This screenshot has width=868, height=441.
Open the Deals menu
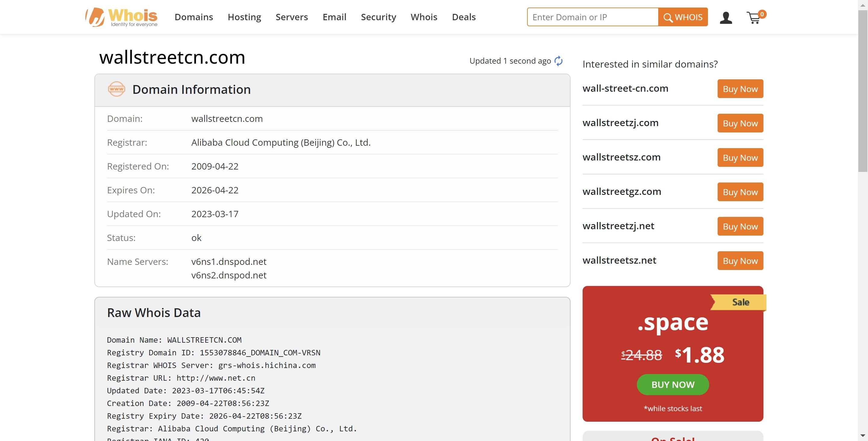464,17
